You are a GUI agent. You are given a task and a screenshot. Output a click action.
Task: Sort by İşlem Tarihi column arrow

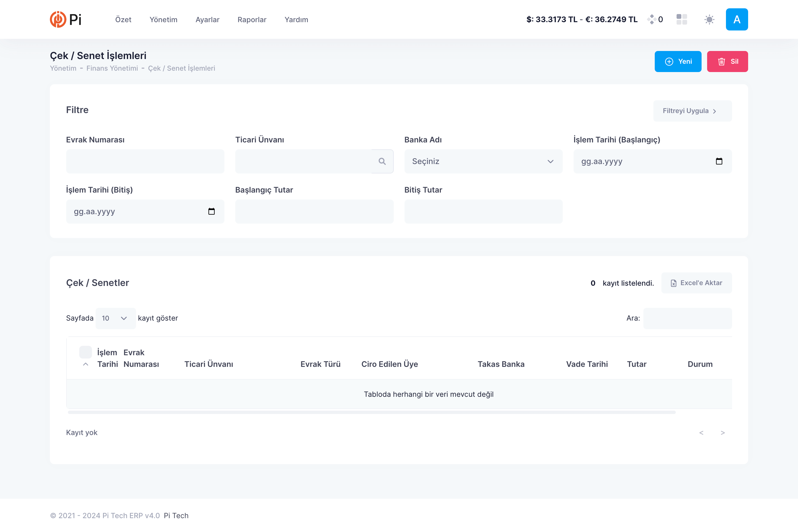coord(86,364)
